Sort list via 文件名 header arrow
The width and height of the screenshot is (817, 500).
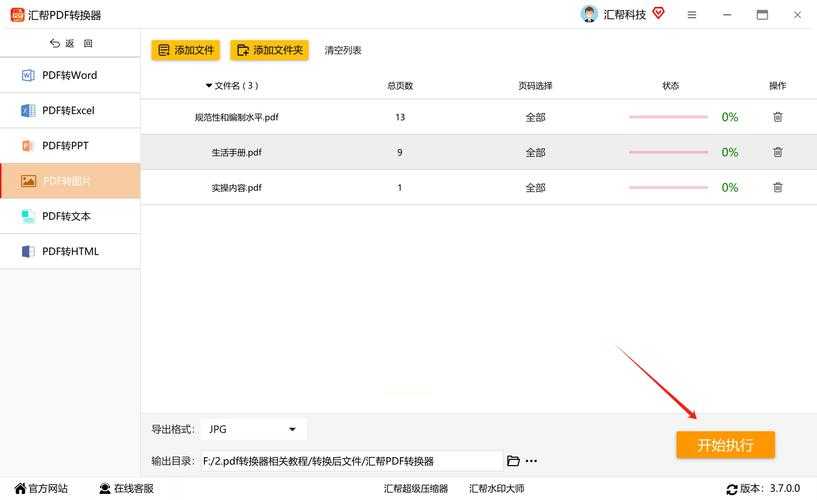(x=209, y=86)
